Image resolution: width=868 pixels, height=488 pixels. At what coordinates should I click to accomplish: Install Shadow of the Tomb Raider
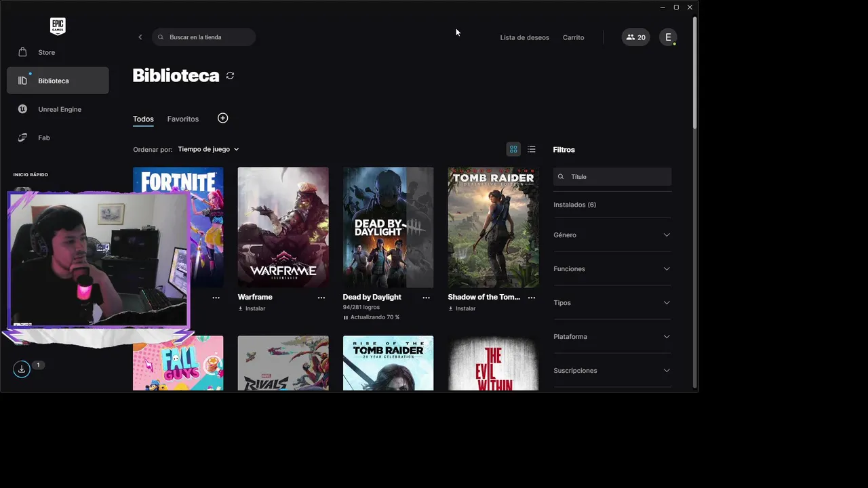462,309
